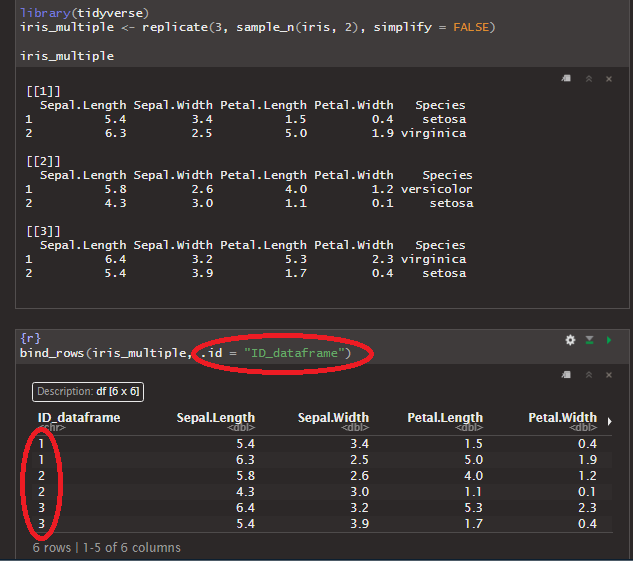Viewport: 633px width, 561px height.
Task: Show bind_rows table output in new window
Action: tap(566, 375)
